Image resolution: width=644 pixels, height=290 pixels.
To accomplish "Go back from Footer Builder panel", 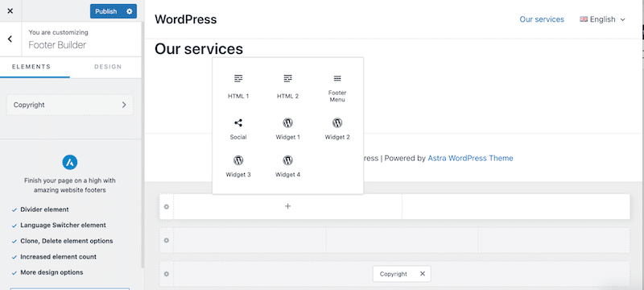I will [10, 39].
